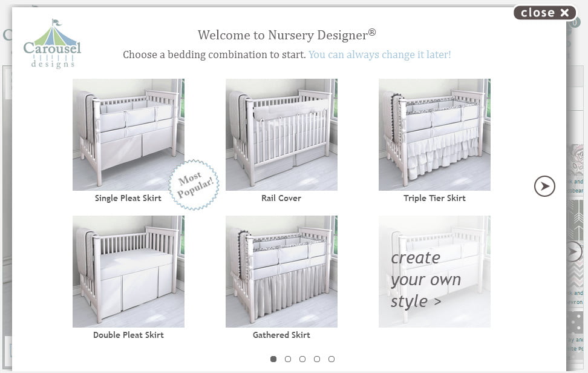Close the Nursery Designer welcome dialog

(x=544, y=13)
